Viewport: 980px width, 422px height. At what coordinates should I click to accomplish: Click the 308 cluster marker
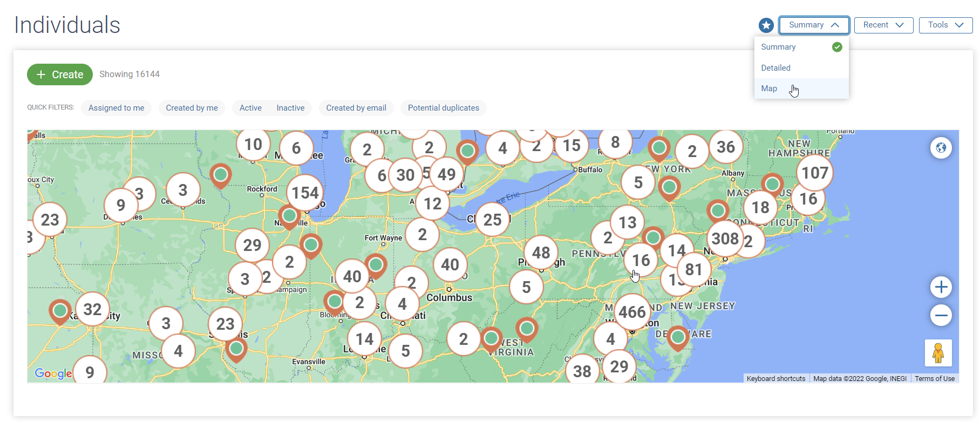tap(725, 239)
